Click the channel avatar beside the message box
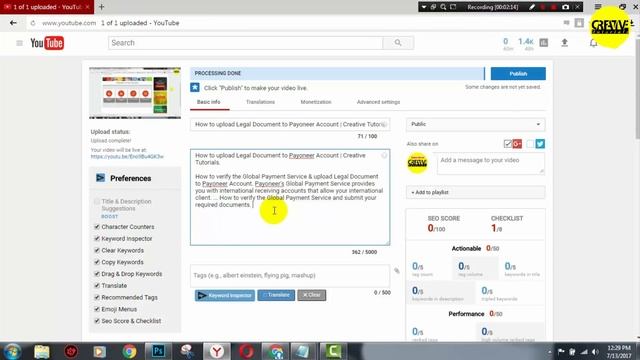The height and width of the screenshot is (360, 640). tap(417, 162)
